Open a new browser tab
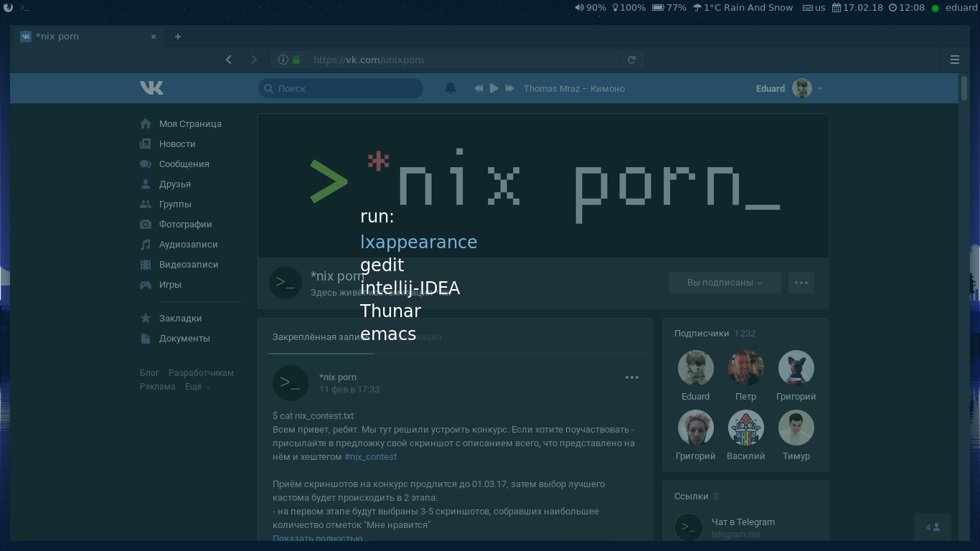The height and width of the screenshot is (551, 980). [x=178, y=37]
